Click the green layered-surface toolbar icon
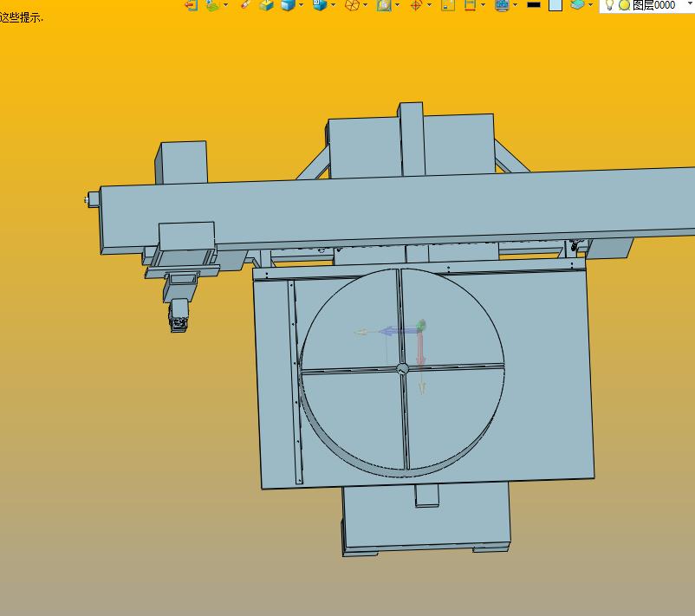The height and width of the screenshot is (616, 695). (x=213, y=5)
